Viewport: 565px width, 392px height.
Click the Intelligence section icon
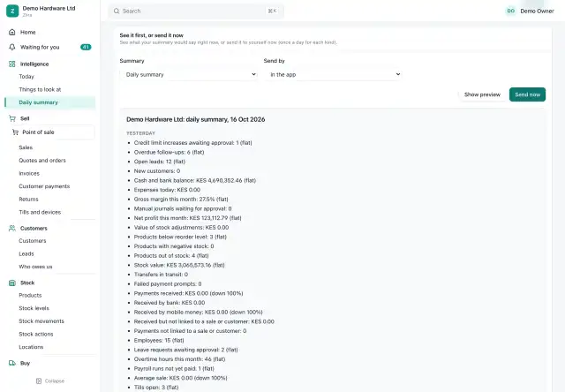pos(11,64)
